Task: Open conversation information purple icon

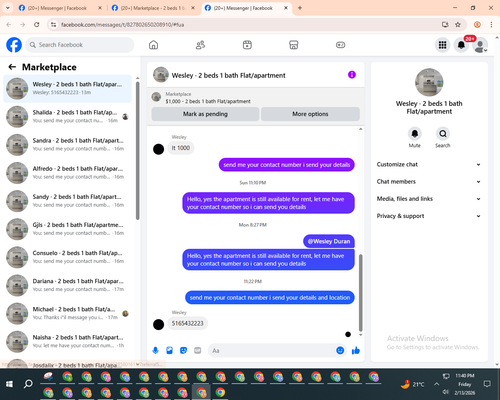Action: (x=352, y=75)
